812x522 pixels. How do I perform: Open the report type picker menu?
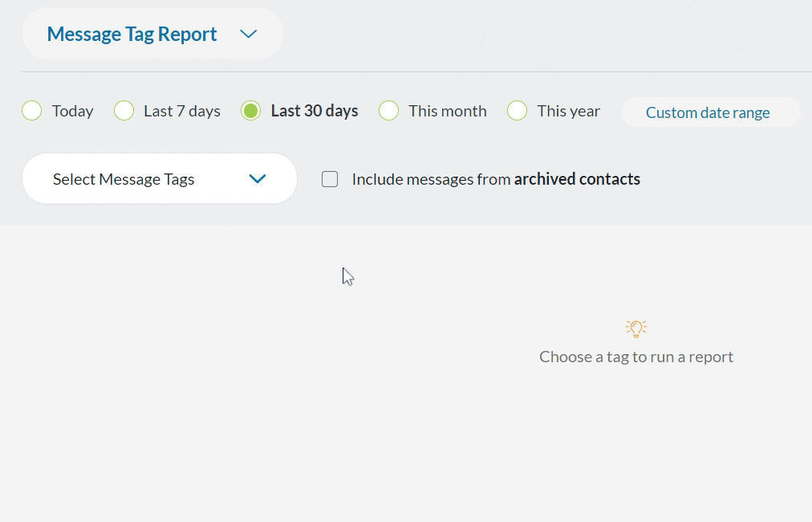click(152, 34)
